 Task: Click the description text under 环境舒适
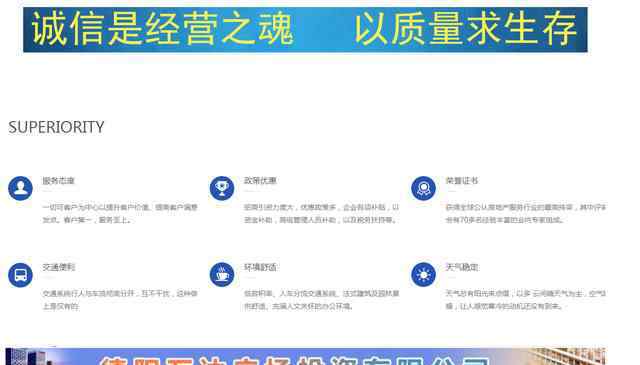click(x=322, y=300)
